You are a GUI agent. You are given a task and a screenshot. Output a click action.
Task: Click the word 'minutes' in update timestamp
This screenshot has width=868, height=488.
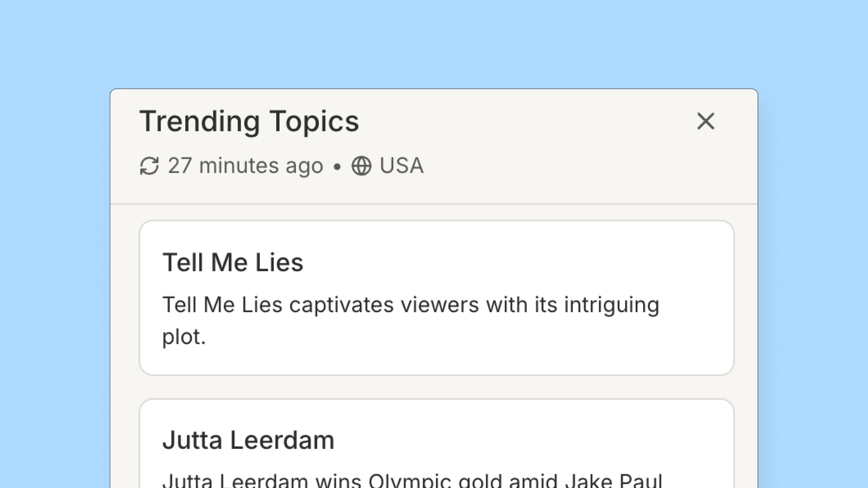click(x=239, y=165)
